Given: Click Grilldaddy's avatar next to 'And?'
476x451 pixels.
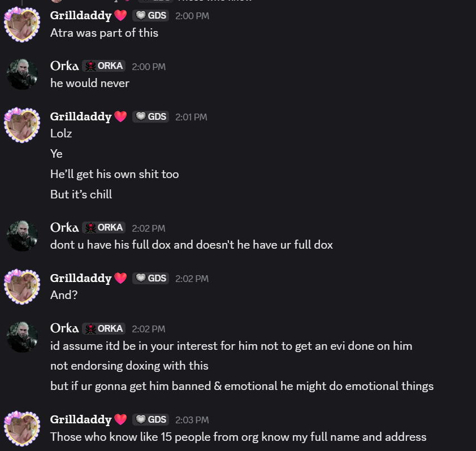Looking at the screenshot, I should point(22,287).
